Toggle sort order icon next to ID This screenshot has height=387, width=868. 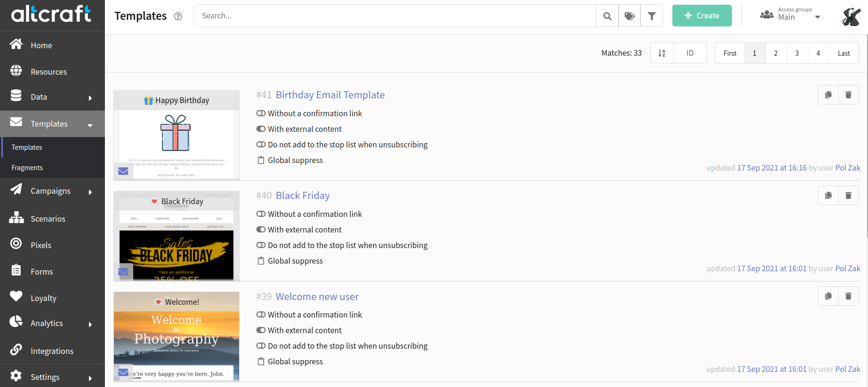click(662, 53)
